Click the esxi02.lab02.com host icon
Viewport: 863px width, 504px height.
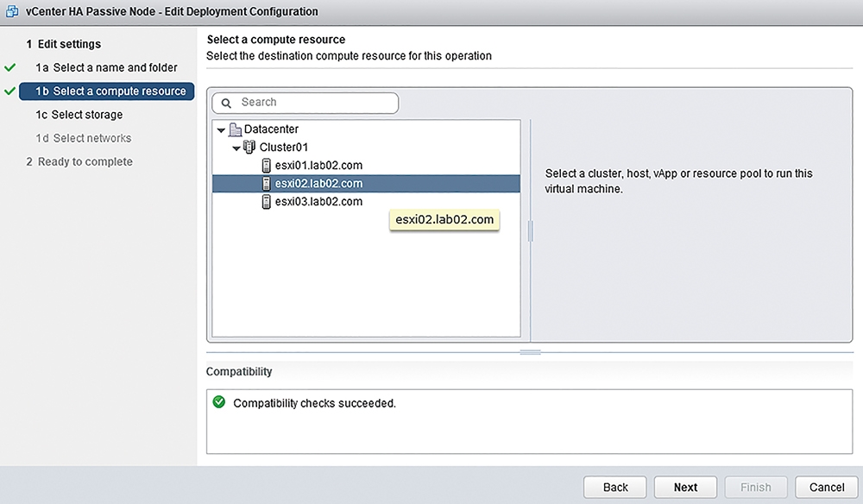(267, 184)
